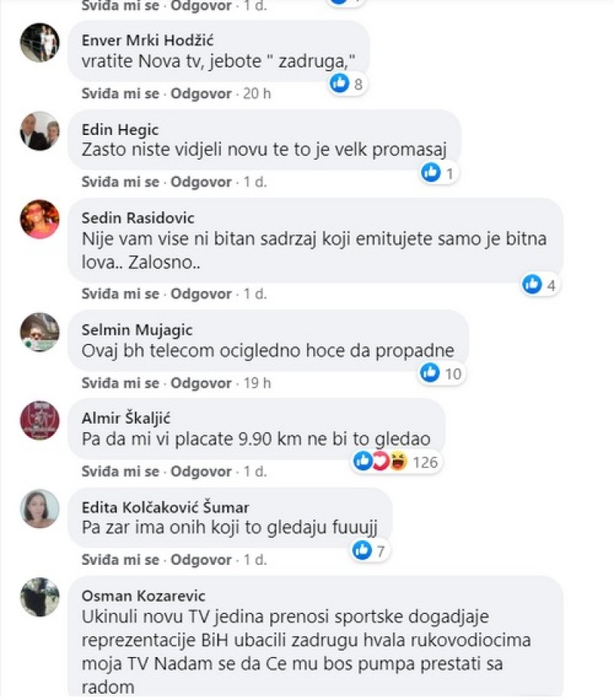Reply to Sedin Rasidovic's comment
The image size is (614, 700).
coord(201,294)
